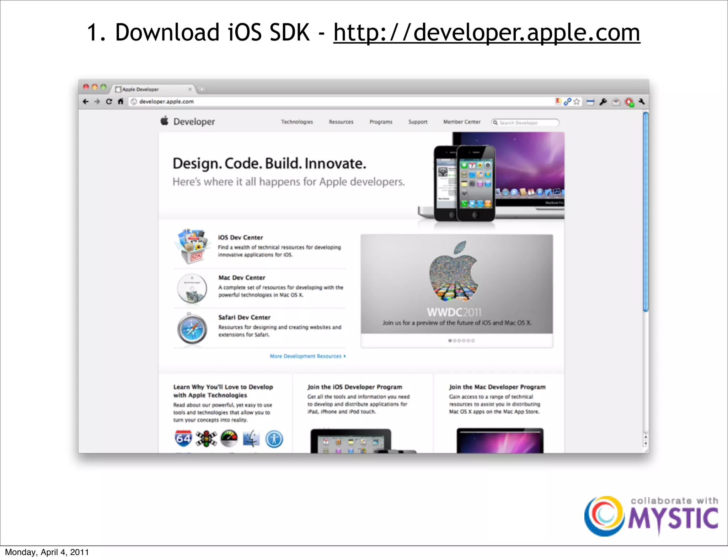728x560 pixels.
Task: Click the red flag icon in address bar
Action: [x=558, y=102]
